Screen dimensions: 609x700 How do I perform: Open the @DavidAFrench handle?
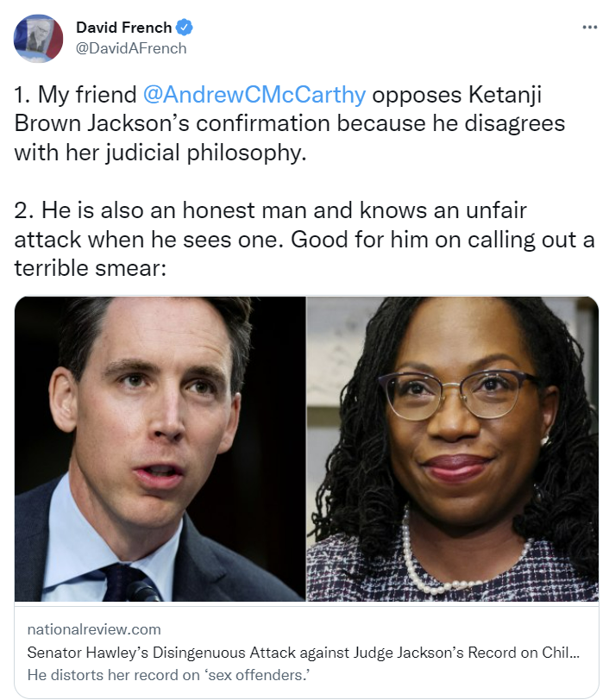coord(131,48)
